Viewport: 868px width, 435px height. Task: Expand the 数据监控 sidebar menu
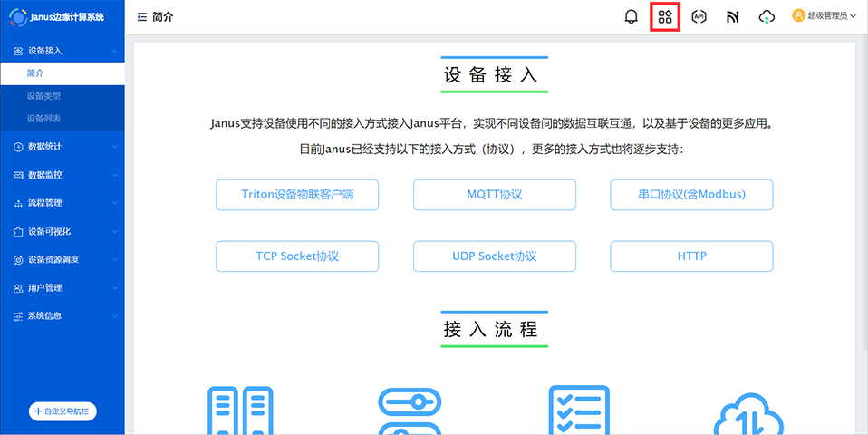tap(62, 175)
